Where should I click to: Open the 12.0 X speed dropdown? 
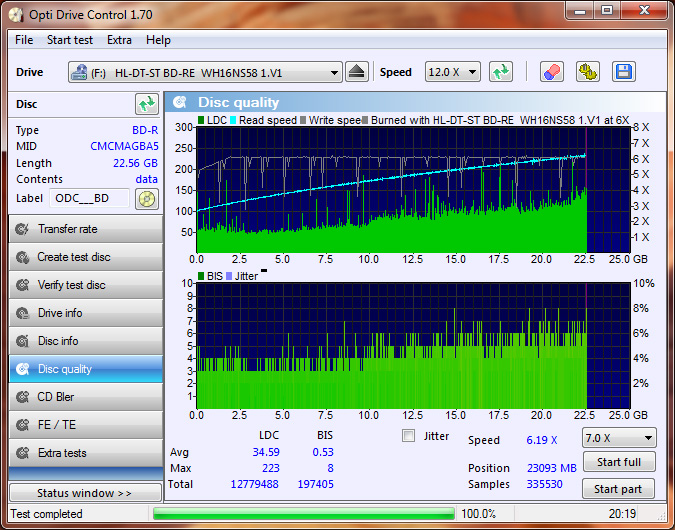click(454, 72)
